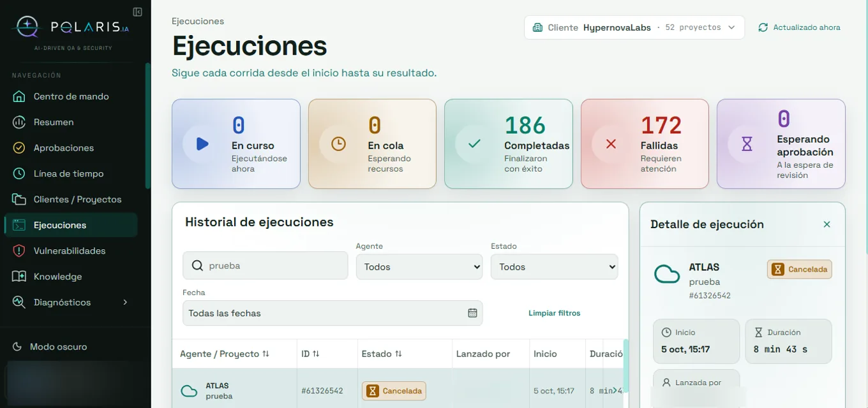Select the Esperando aprobación card title
Screen dimensions: 868x408
(x=805, y=145)
